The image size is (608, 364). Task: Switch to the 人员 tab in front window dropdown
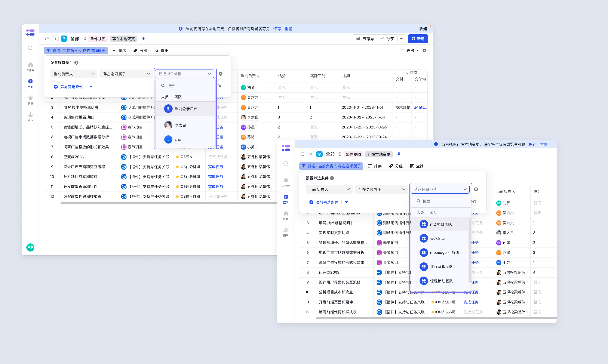420,212
